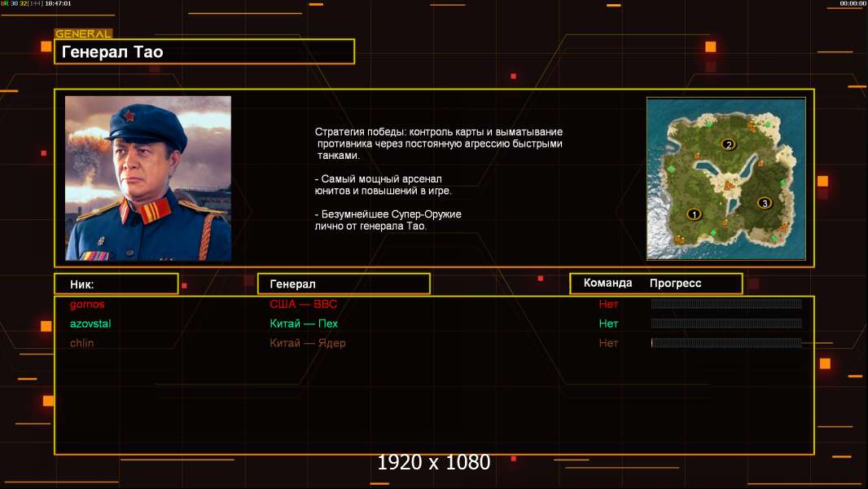
Task: Click team value 'Нет' for azovstal
Action: click(x=608, y=324)
